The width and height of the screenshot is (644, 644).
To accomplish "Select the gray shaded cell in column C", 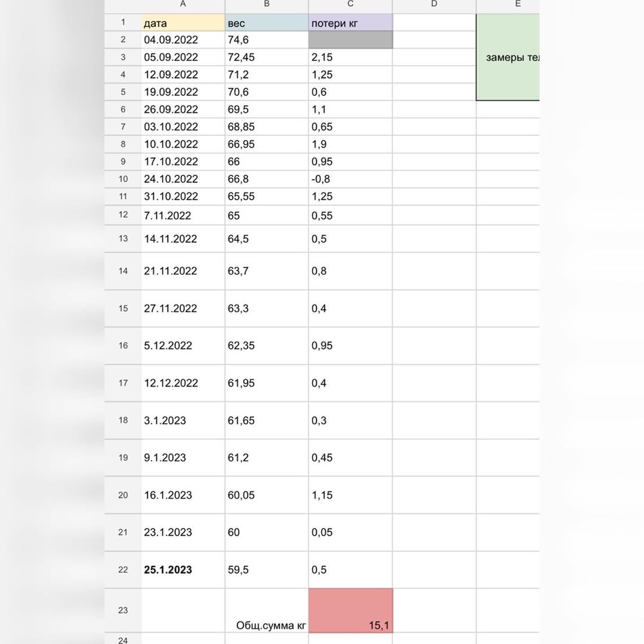I will [351, 40].
